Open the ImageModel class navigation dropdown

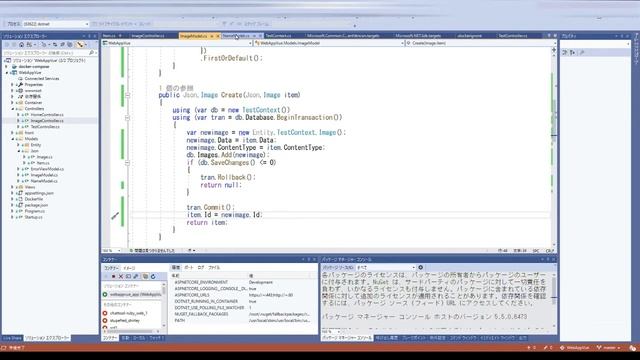click(402, 43)
